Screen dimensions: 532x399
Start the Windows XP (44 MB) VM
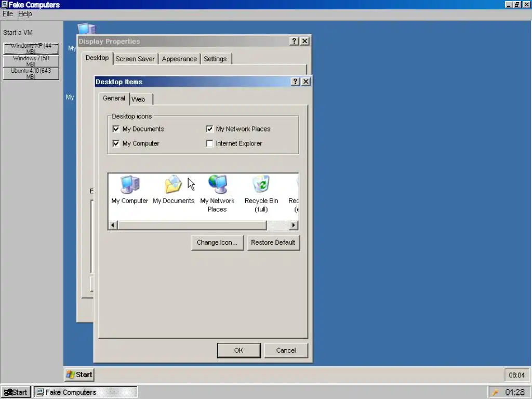coord(31,48)
